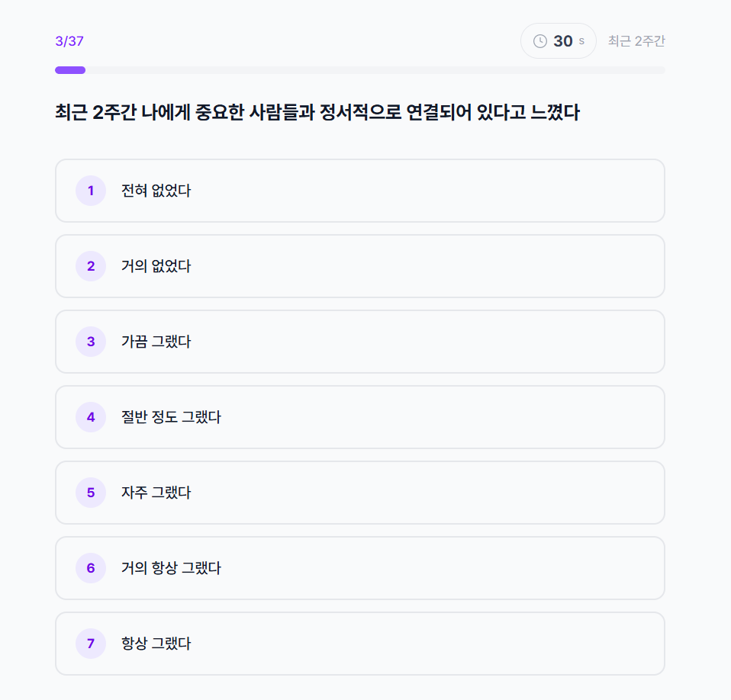731x700 pixels.
Task: Select the answer '전혀 없었다'
Action: coord(359,191)
